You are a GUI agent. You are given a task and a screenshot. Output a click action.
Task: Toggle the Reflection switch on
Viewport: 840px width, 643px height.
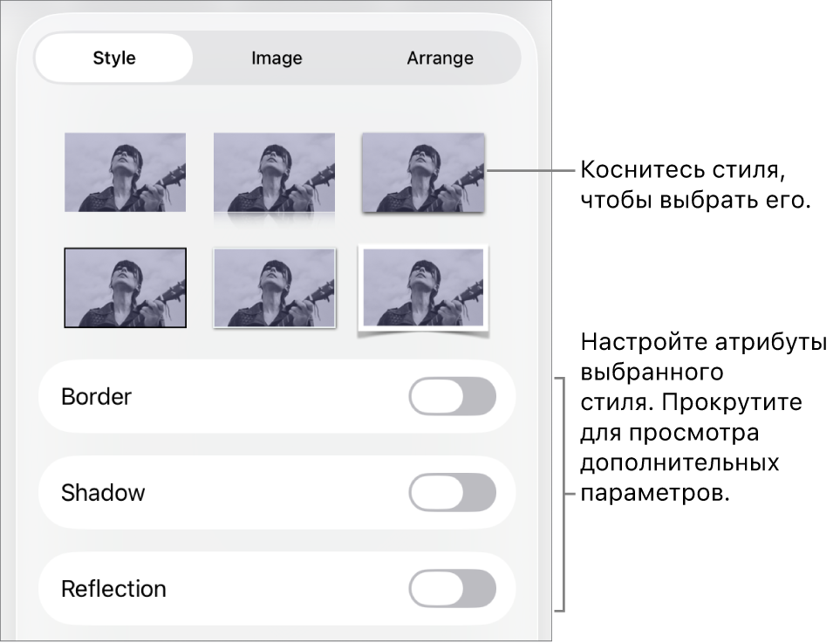(x=452, y=589)
